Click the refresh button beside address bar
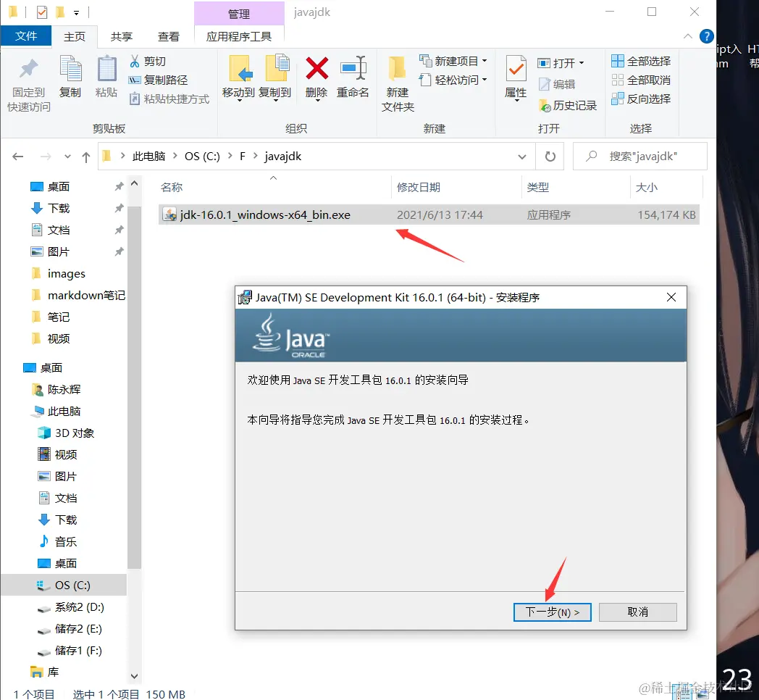 [x=550, y=157]
